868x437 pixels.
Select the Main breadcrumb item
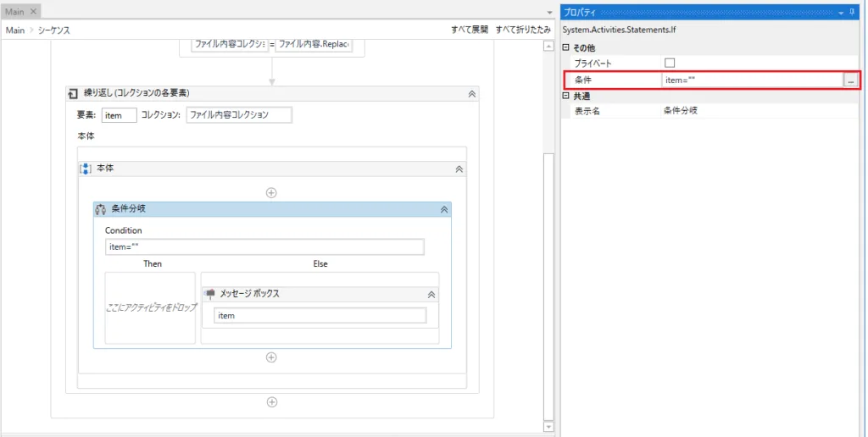tap(15, 30)
